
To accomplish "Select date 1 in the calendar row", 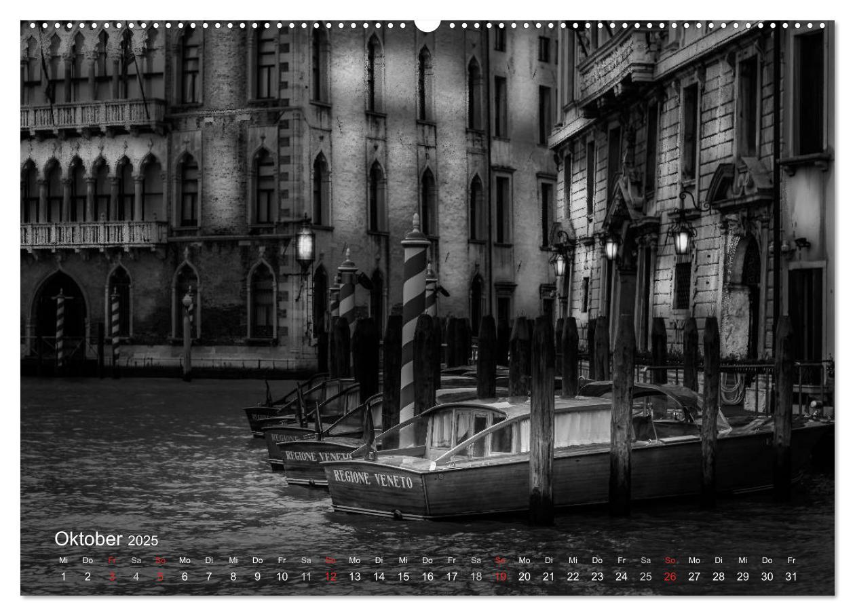I will coord(63,577).
